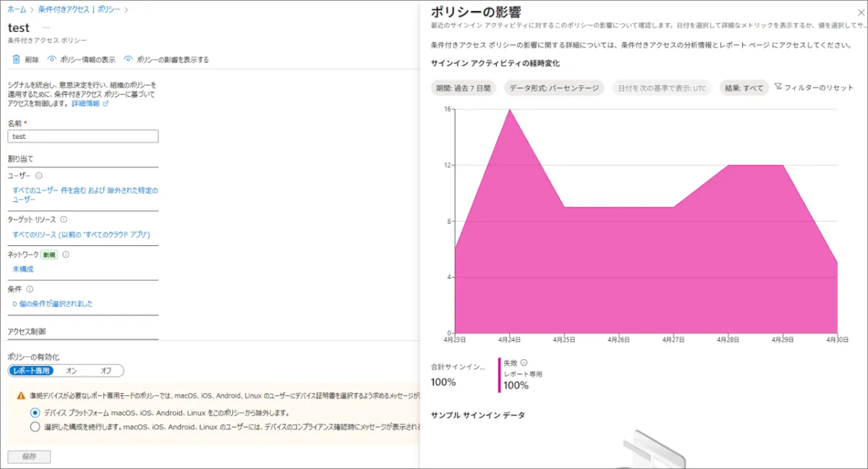Click ポリシーの影響を表示する in the toolbar
Image resolution: width=868 pixels, height=469 pixels.
pyautogui.click(x=166, y=59)
